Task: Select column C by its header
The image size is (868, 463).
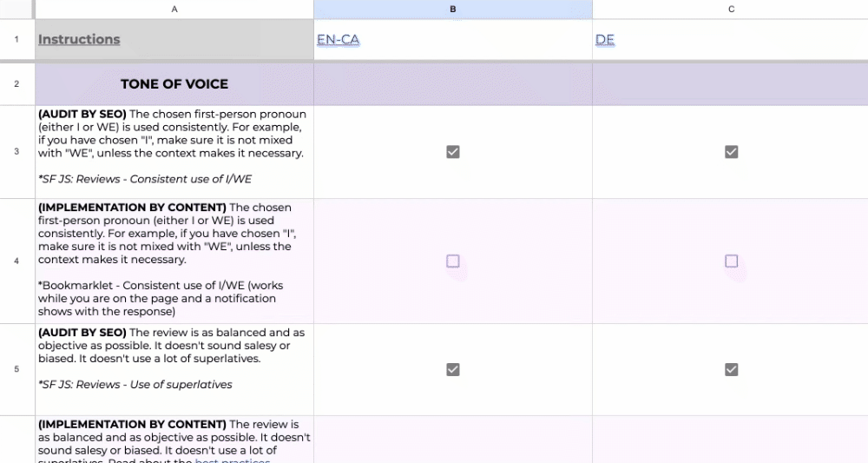Action: 731,9
